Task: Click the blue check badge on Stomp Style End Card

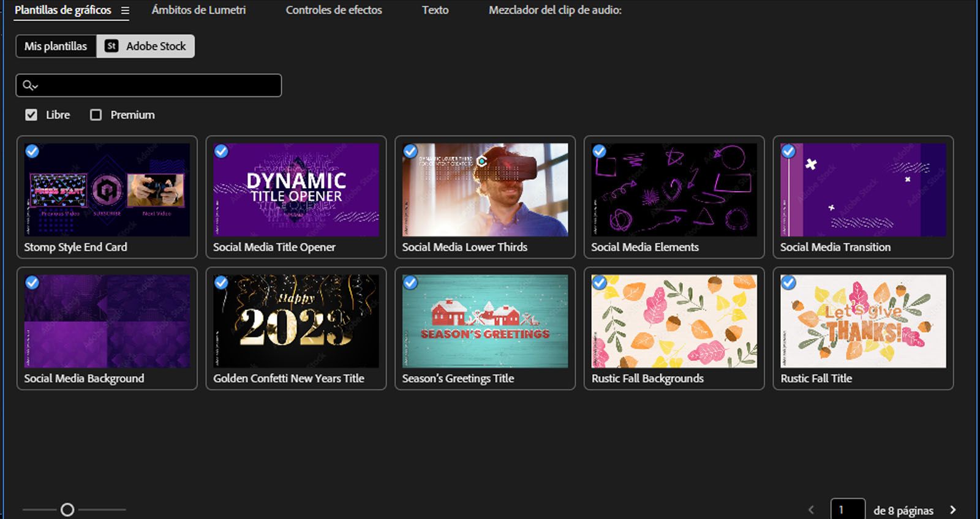Action: point(32,151)
